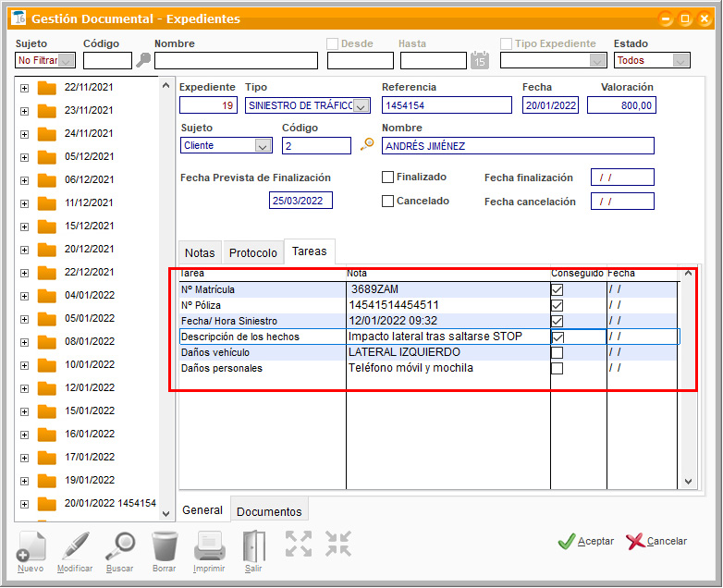
Task: Check the Finalizado checkbox
Action: click(387, 178)
